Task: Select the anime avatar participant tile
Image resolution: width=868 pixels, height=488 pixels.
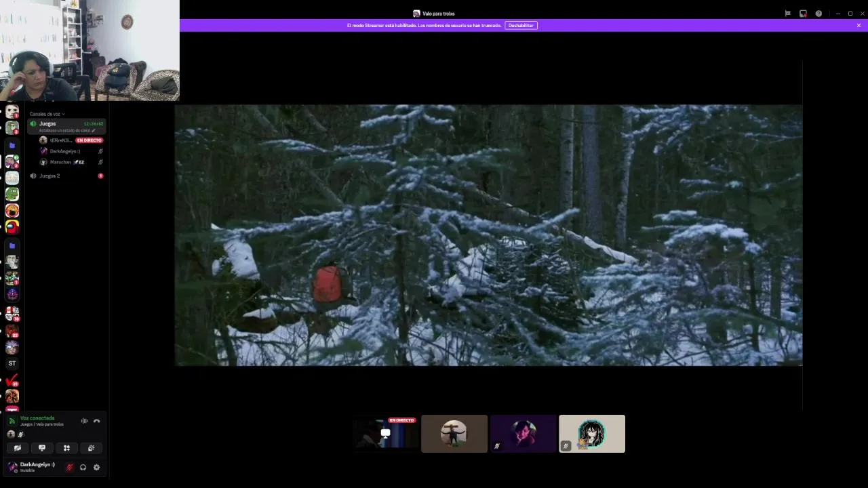Action: (x=592, y=434)
